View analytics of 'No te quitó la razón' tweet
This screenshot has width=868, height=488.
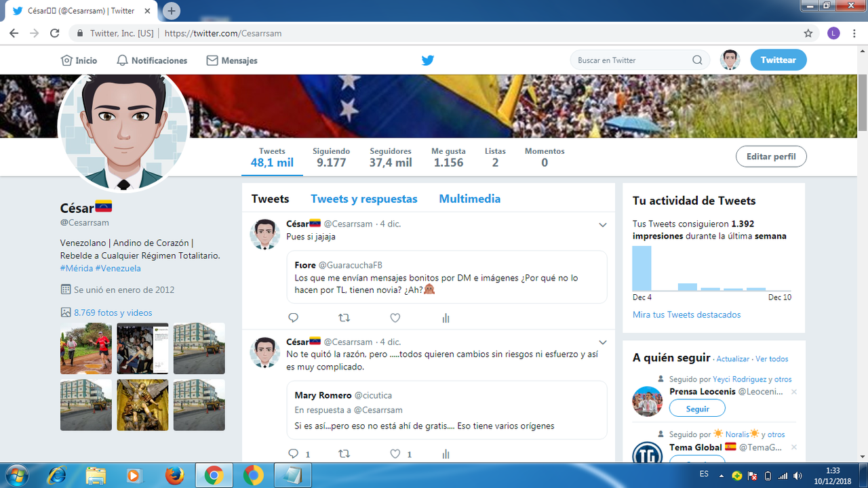click(x=446, y=454)
